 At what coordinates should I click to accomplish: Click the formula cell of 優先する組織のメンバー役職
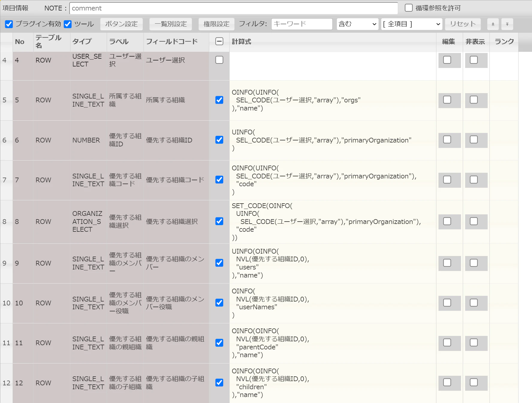(x=333, y=303)
